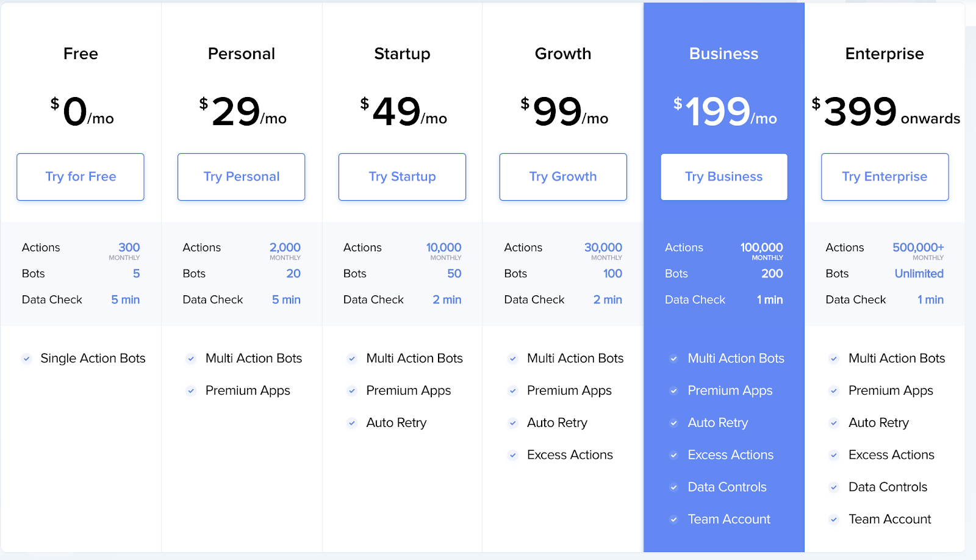Click checkmark beside Startup's Auto Retry
The height and width of the screenshot is (560, 976).
(x=352, y=423)
